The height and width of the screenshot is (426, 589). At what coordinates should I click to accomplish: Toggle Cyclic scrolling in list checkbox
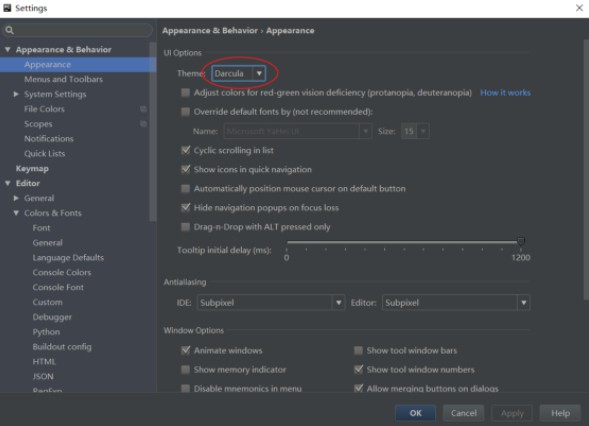pyautogui.click(x=185, y=150)
